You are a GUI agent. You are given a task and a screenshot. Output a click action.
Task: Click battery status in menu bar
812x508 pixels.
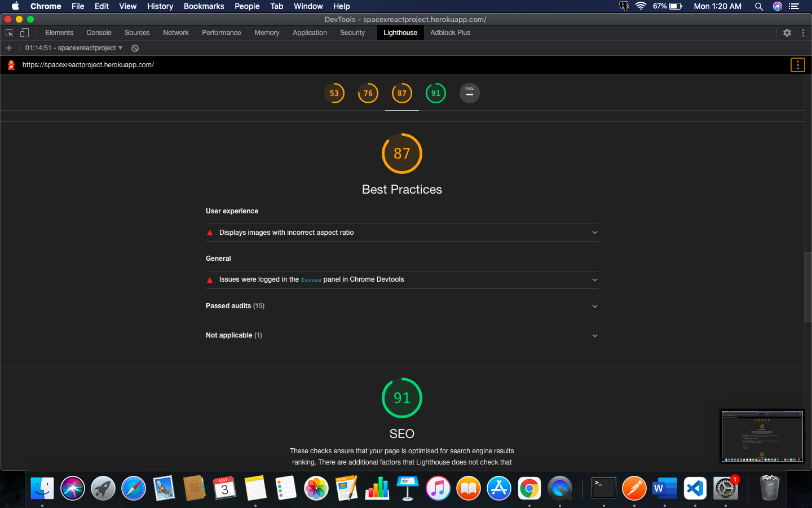(668, 6)
